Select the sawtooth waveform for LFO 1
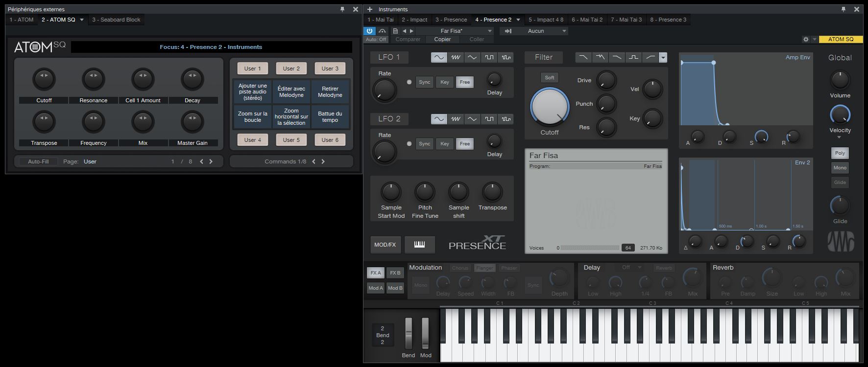Screen dimensions: 868x367 (x=456, y=57)
